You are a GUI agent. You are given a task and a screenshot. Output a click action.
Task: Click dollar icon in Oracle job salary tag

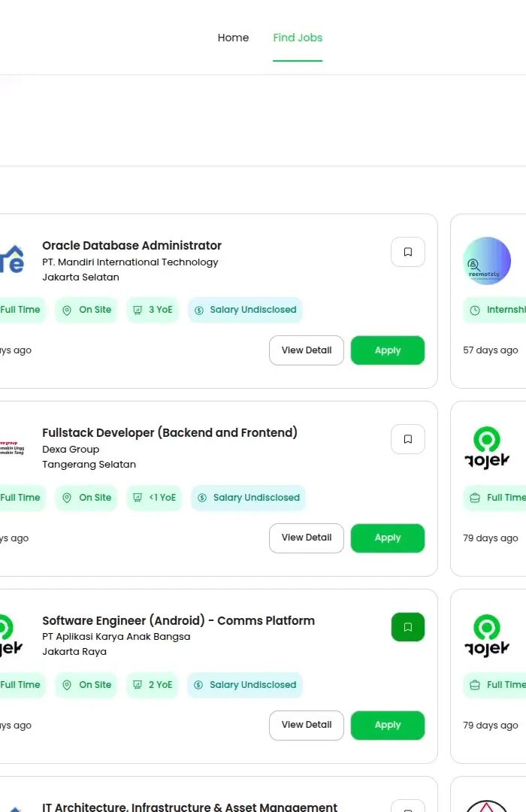199,311
